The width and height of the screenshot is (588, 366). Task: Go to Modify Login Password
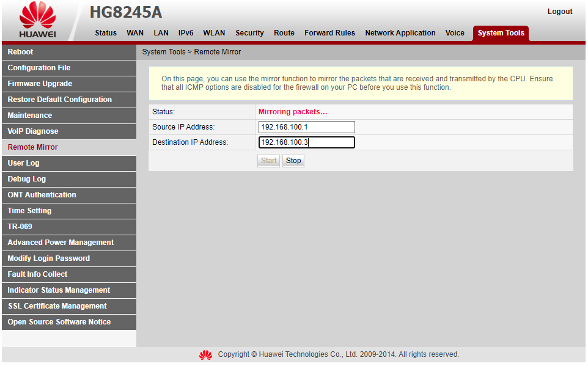pos(69,258)
